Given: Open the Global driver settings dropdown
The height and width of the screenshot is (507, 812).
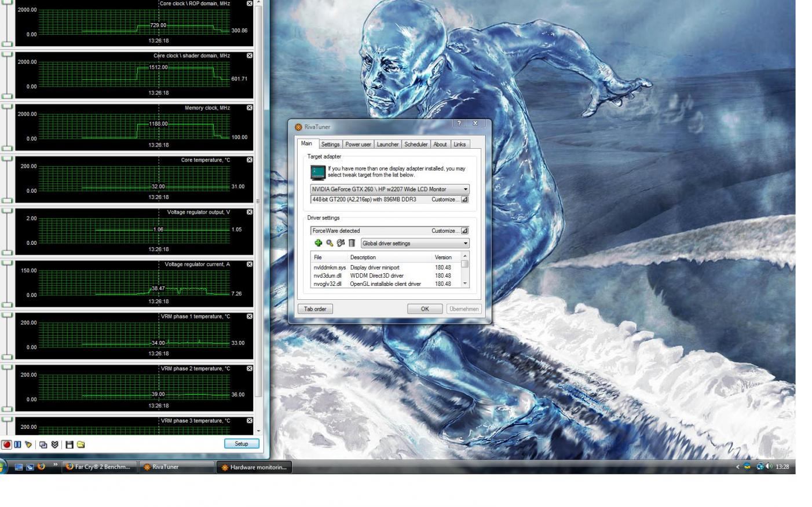Looking at the screenshot, I should [465, 243].
